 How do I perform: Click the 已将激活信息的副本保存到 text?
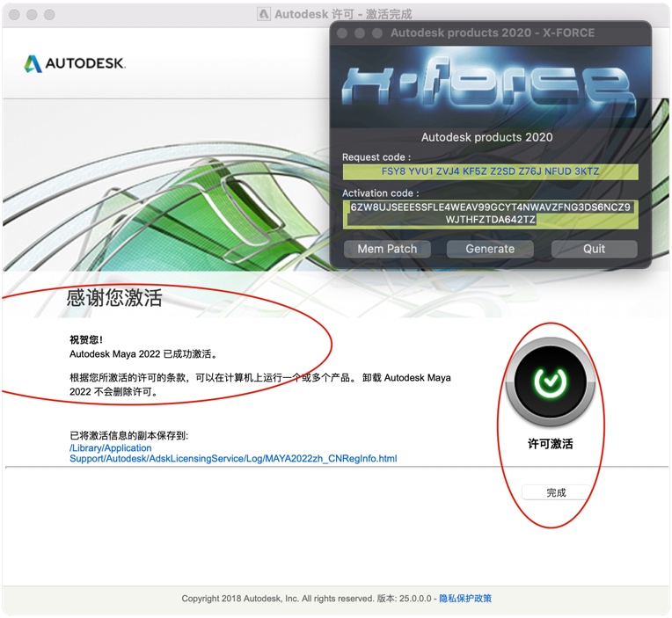pyautogui.click(x=129, y=435)
